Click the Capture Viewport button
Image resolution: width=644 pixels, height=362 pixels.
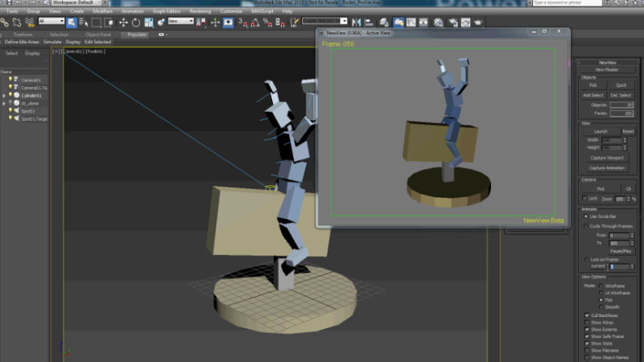tap(608, 158)
